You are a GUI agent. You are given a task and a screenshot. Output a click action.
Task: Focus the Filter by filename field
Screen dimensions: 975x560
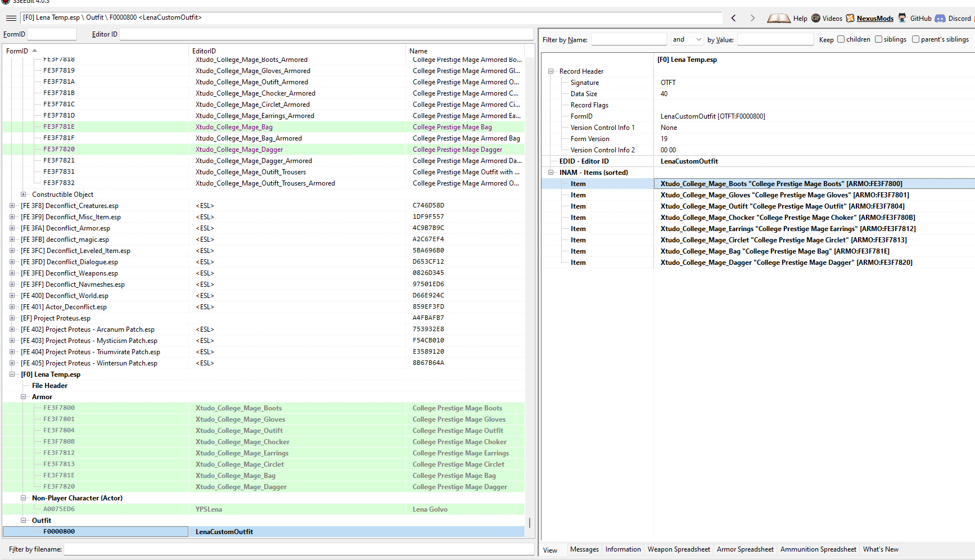pyautogui.click(x=299, y=549)
